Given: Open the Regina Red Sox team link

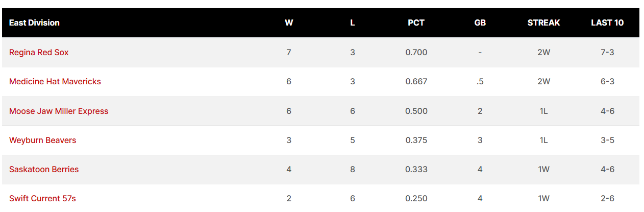Looking at the screenshot, I should pos(39,52).
